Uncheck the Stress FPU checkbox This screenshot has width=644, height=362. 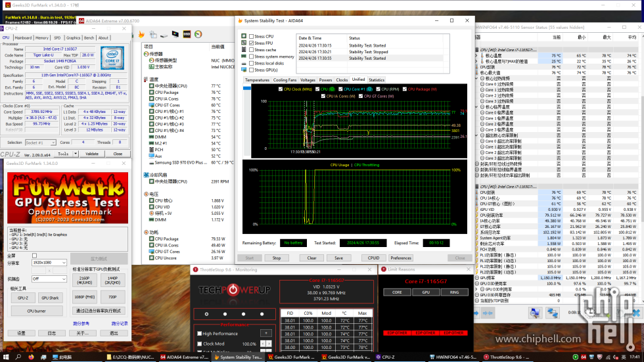[x=251, y=43]
